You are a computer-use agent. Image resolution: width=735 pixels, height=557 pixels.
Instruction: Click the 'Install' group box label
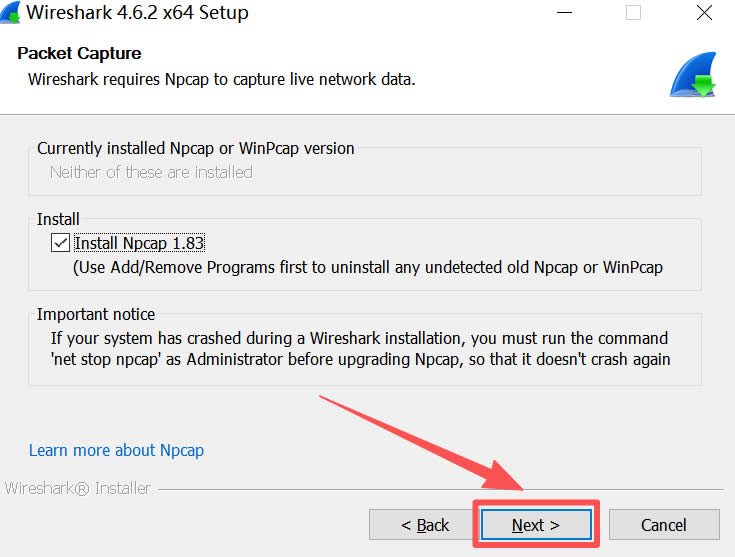pyautogui.click(x=58, y=219)
